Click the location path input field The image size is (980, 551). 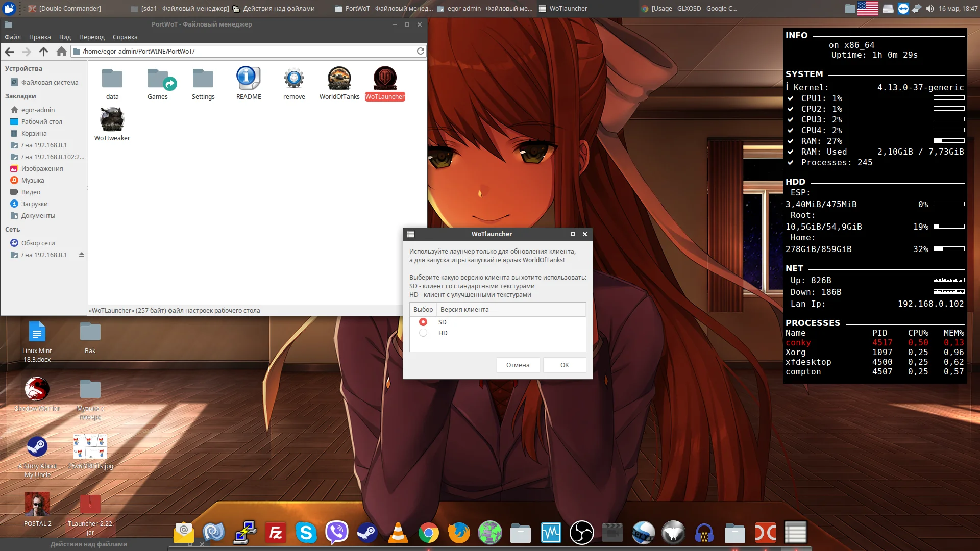(x=245, y=51)
